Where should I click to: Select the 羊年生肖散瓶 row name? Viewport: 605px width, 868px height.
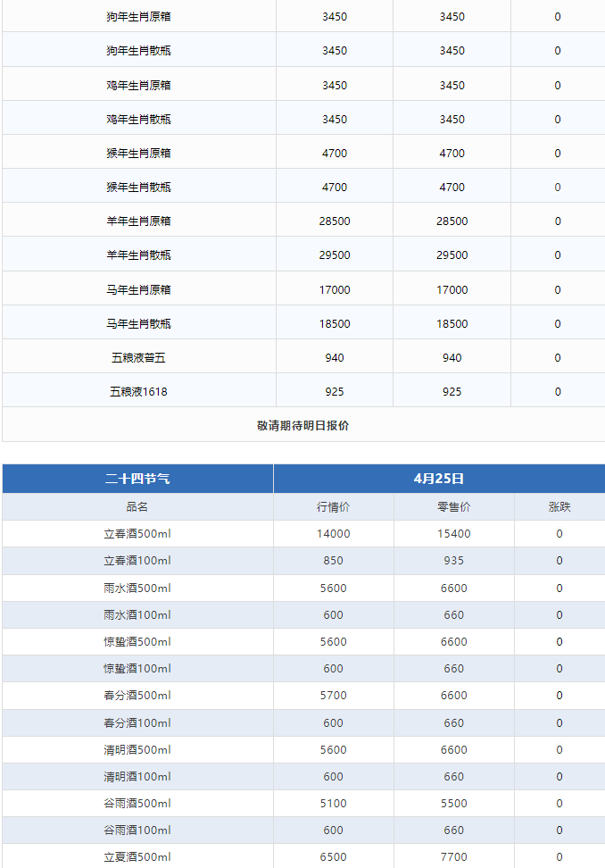138,255
